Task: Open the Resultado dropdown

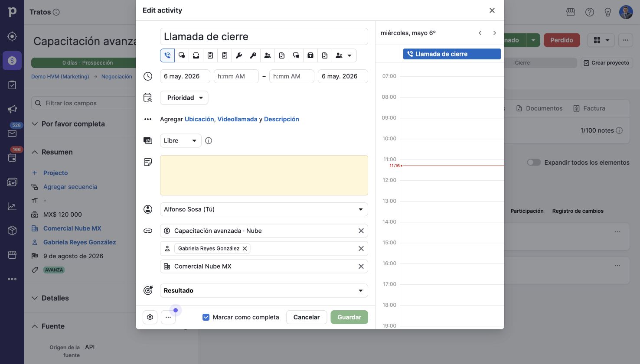Action: [x=264, y=291]
